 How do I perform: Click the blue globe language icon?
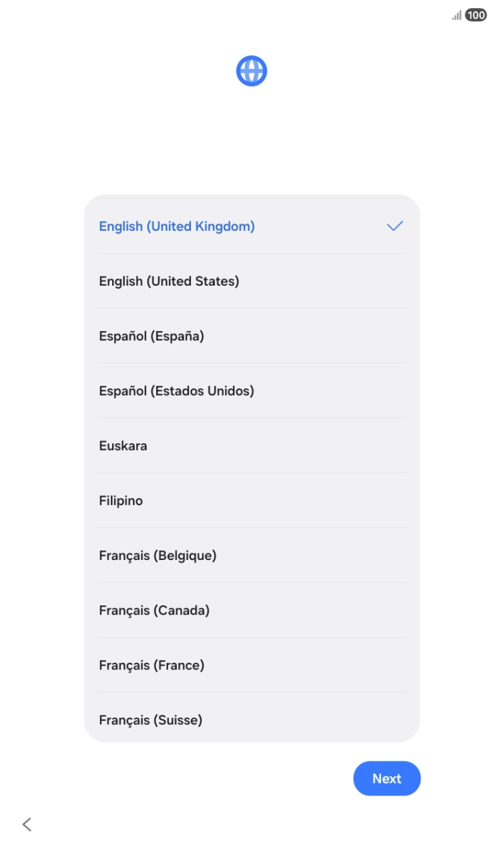coord(251,69)
